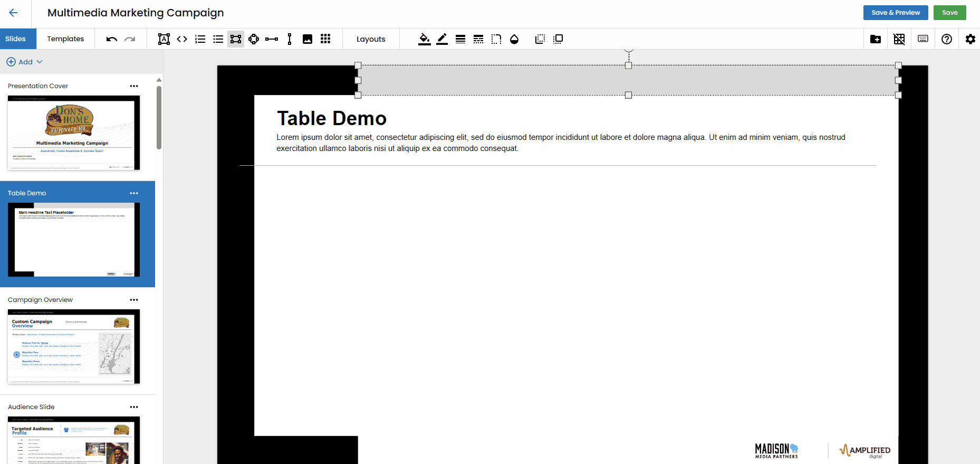Open the Campaign Overview slide options menu
This screenshot has width=980, height=464.
pos(134,300)
